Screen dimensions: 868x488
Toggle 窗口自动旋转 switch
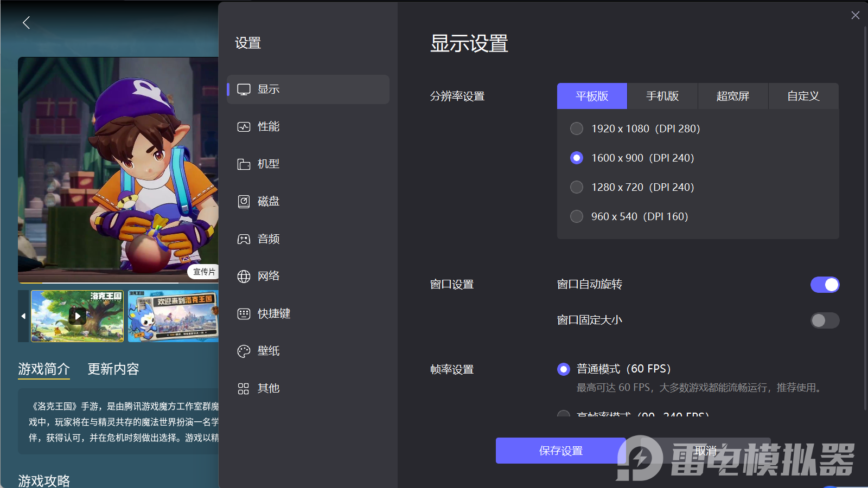(x=825, y=285)
